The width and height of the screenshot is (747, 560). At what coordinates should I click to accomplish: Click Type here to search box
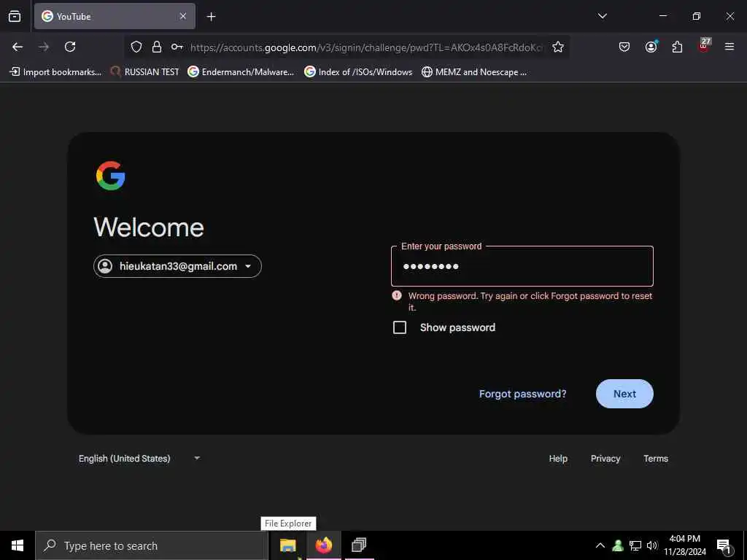click(x=152, y=545)
